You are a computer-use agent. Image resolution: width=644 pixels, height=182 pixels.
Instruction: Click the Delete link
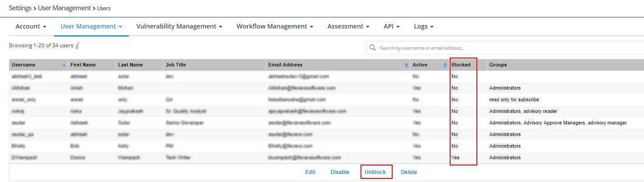[x=409, y=172]
